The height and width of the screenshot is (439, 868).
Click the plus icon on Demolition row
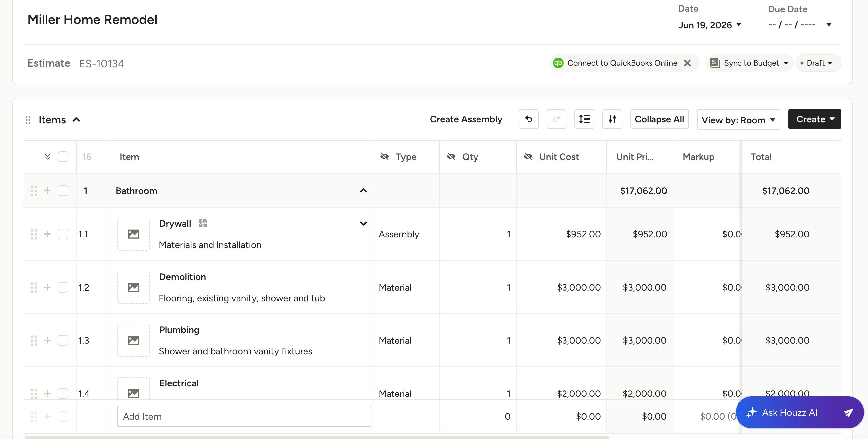point(47,287)
